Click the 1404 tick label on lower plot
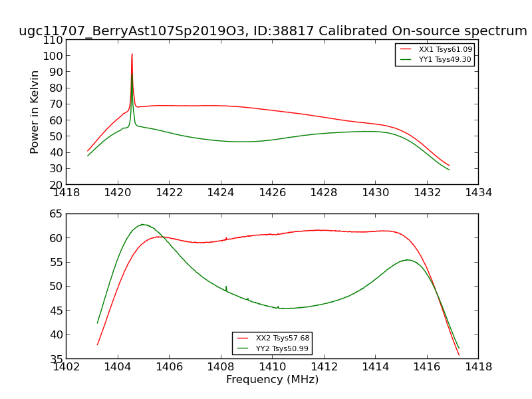This screenshot has height=399, width=532. [x=118, y=367]
